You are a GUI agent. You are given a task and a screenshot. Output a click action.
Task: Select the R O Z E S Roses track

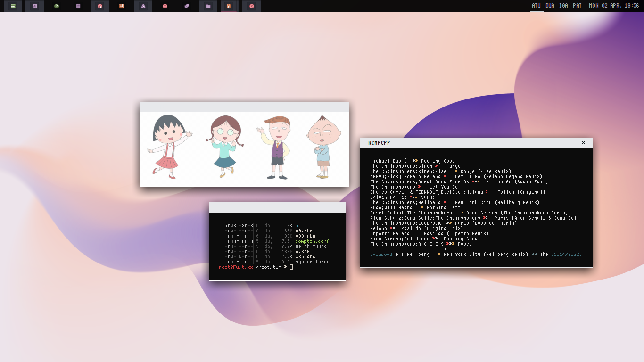point(421,244)
